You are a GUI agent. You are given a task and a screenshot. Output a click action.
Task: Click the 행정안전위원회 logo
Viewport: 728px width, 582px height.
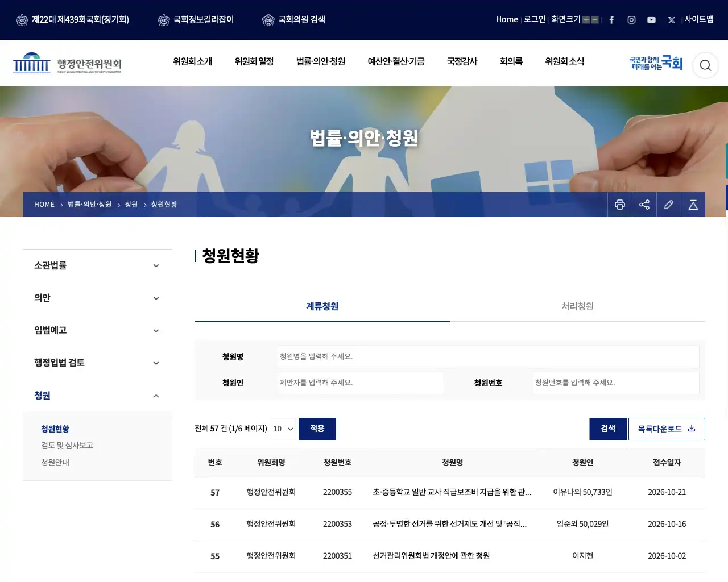tap(67, 63)
